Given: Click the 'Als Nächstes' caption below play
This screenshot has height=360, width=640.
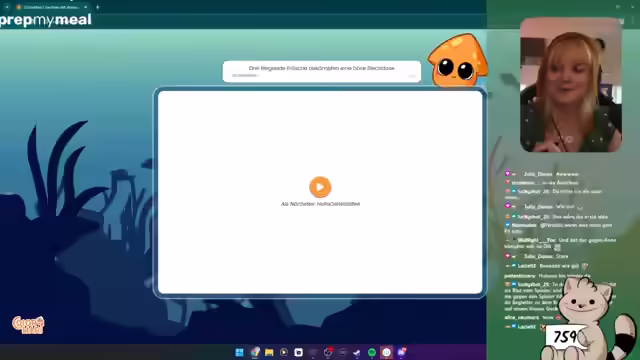Looking at the screenshot, I should click(320, 204).
